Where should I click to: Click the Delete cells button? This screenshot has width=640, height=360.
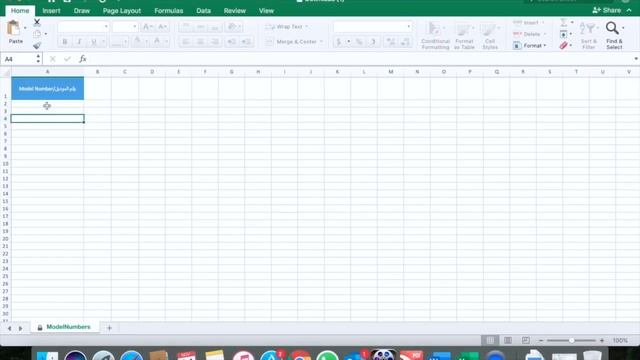(x=530, y=34)
